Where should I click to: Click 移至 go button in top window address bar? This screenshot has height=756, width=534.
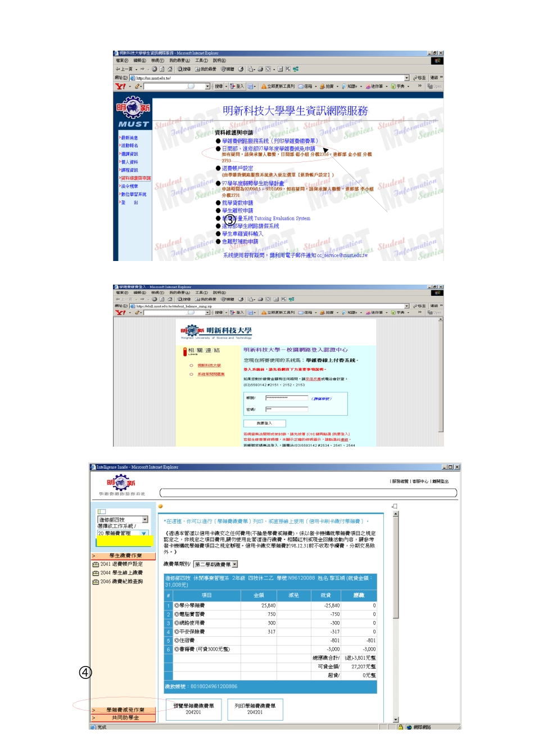(419, 78)
